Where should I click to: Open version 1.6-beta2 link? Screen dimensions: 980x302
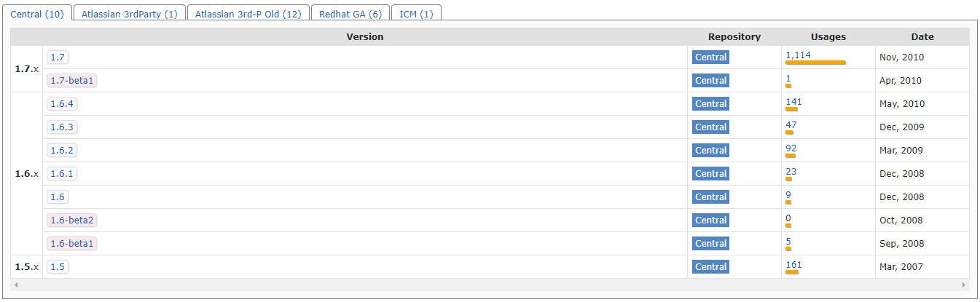pos(72,220)
